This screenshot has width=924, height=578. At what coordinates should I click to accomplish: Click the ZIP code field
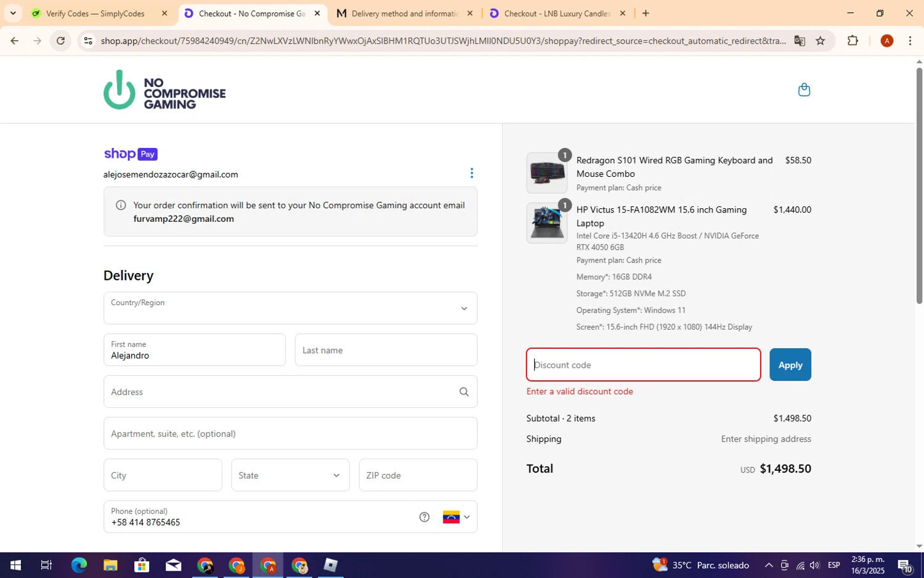pos(418,475)
